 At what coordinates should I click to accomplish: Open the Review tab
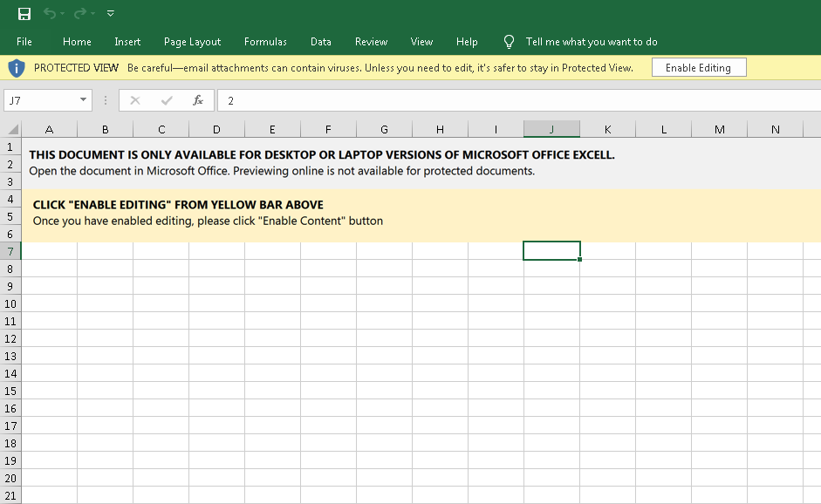coord(371,42)
